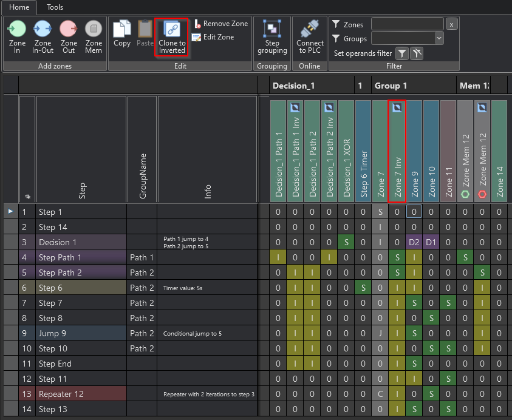
Task: Select the Jump 9 row
Action: (x=81, y=333)
